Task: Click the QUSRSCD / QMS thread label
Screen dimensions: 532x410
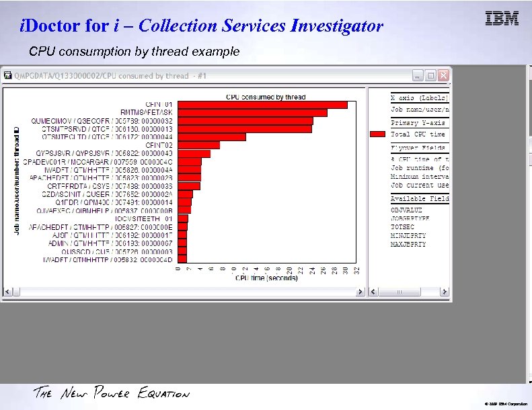Action: pyautogui.click(x=117, y=251)
